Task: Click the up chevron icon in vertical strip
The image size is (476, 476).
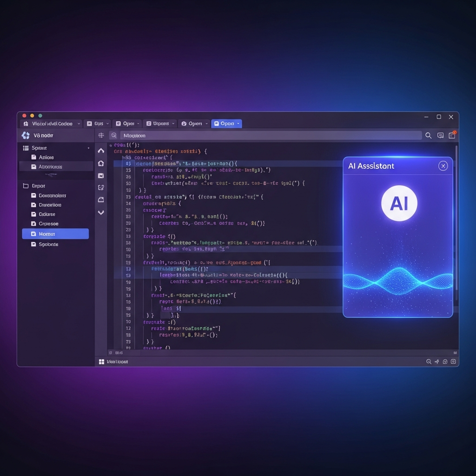Action: (101, 151)
